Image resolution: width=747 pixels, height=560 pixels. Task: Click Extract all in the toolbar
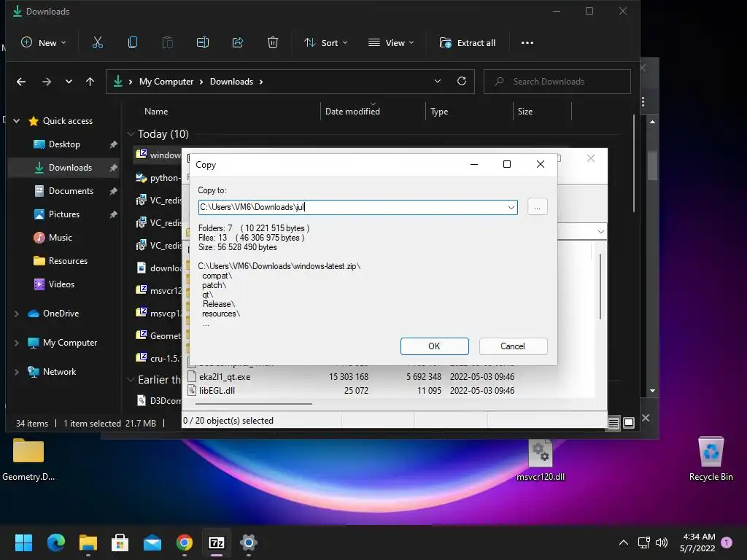click(x=468, y=43)
